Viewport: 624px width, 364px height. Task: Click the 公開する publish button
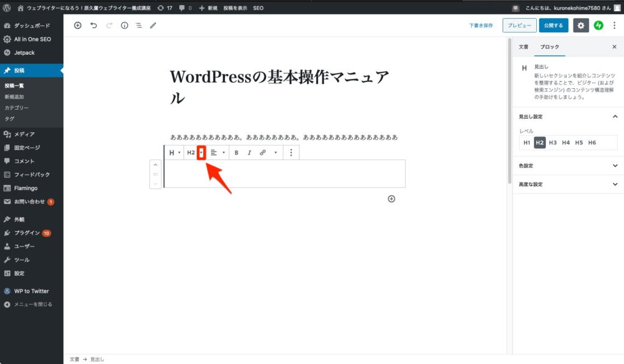(553, 26)
